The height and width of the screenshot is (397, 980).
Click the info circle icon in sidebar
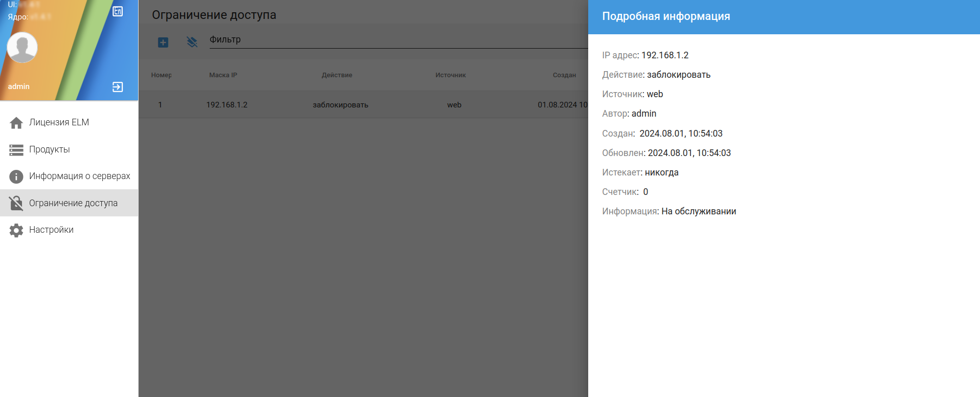pyautogui.click(x=16, y=177)
